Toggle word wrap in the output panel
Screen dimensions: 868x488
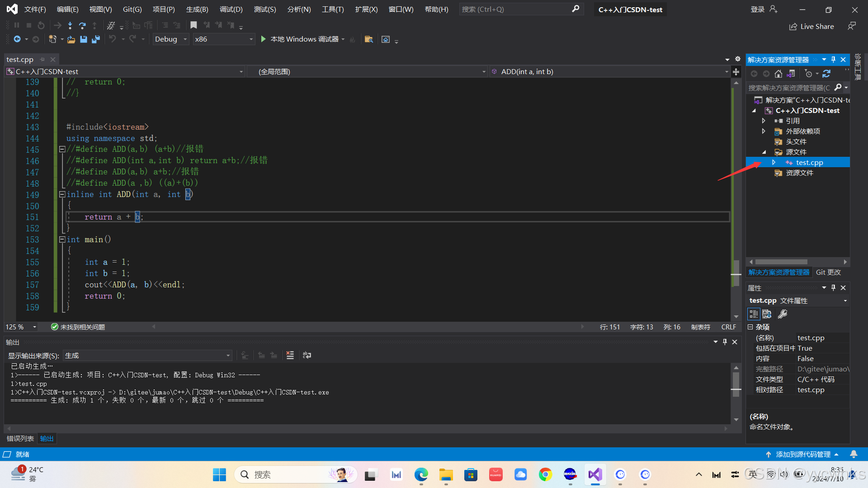[307, 355]
